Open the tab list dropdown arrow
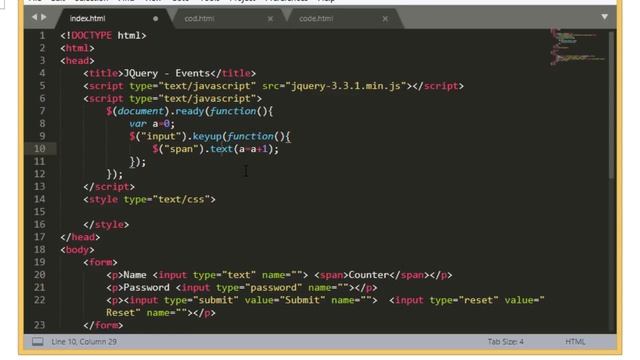The width and height of the screenshot is (640, 360). [604, 17]
